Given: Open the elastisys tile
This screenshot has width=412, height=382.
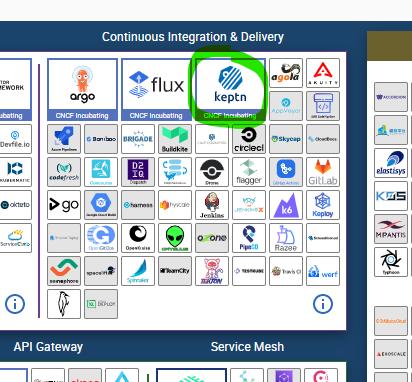Looking at the screenshot, I should (x=391, y=163).
